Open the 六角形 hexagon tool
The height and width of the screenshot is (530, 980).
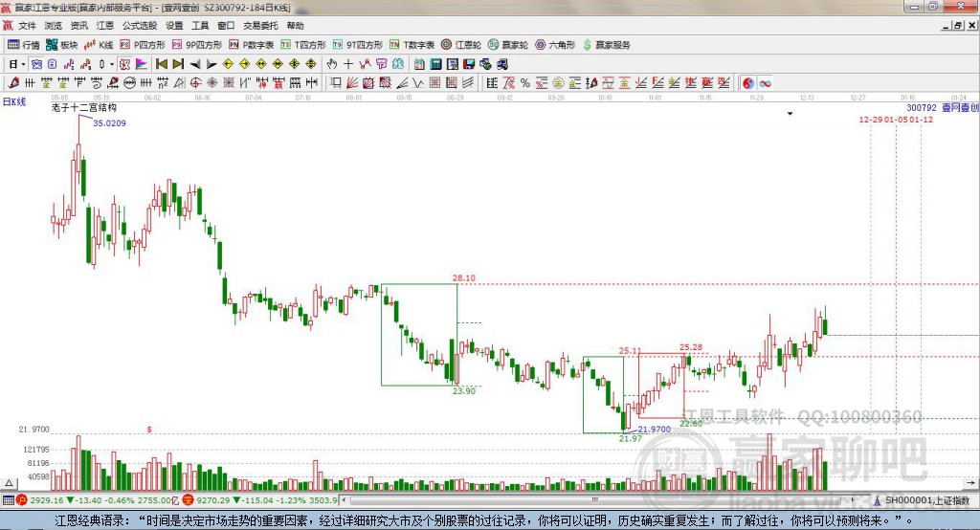(555, 45)
